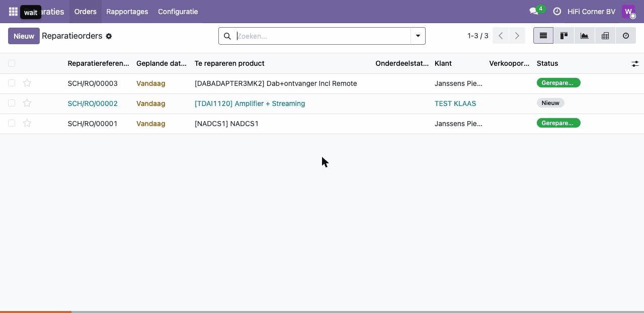
Task: Open the Reparatieorders gear settings
Action: [x=109, y=36]
